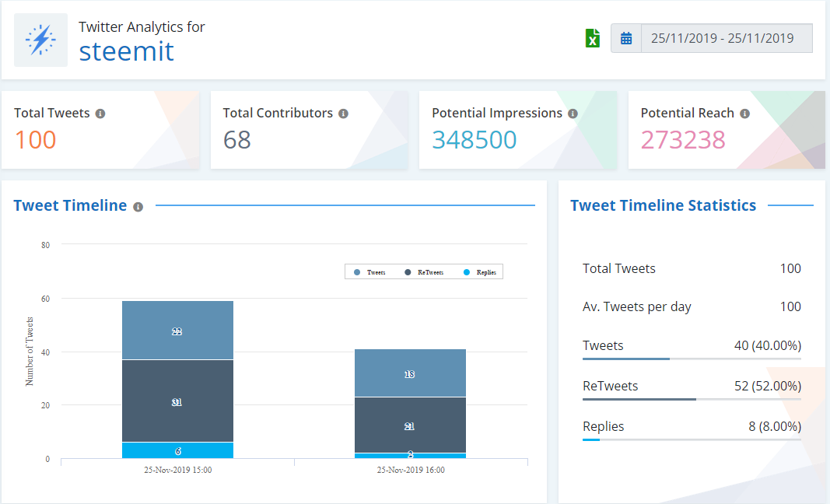This screenshot has height=504, width=830.
Task: Click the 40 (40.00%) Tweets value
Action: tap(768, 345)
